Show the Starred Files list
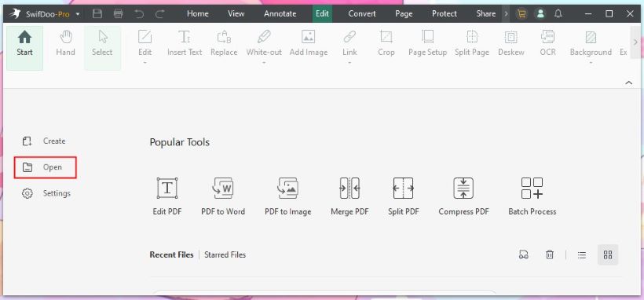The height and width of the screenshot is (300, 644). [225, 254]
